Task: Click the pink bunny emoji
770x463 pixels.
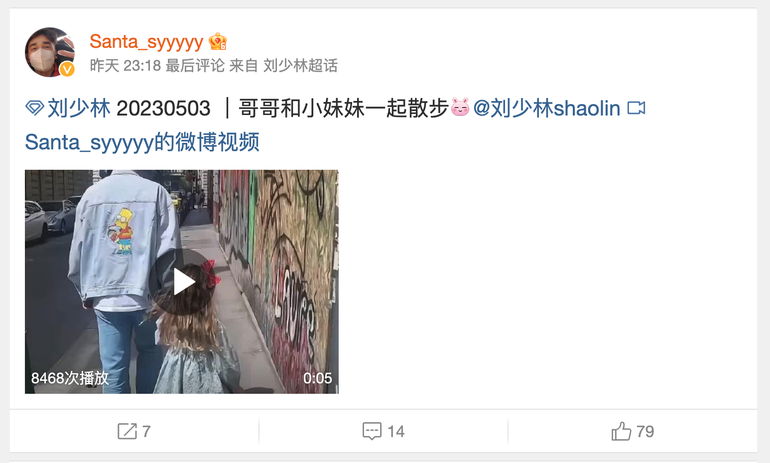Action: coord(460,107)
